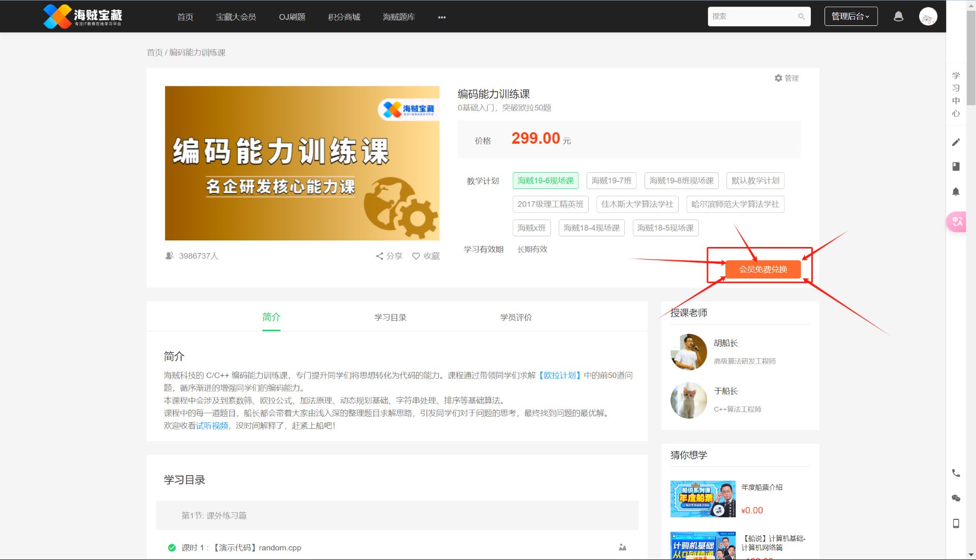Click the 会员免费兑换 button
Screen dimensions: 976x560
click(763, 269)
